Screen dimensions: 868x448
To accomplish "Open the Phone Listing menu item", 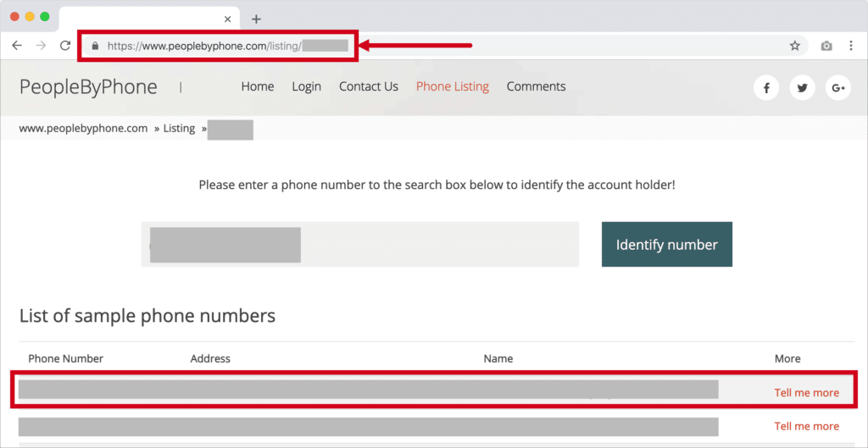I will (x=453, y=86).
